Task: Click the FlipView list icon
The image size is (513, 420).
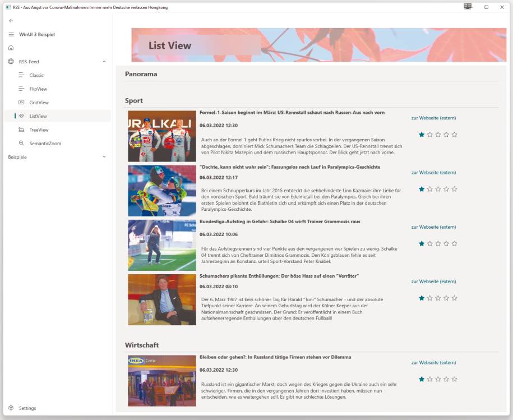Action: [21, 89]
